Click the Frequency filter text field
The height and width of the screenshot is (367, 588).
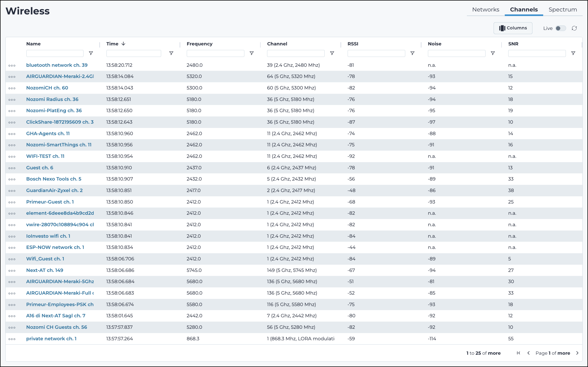coord(215,53)
